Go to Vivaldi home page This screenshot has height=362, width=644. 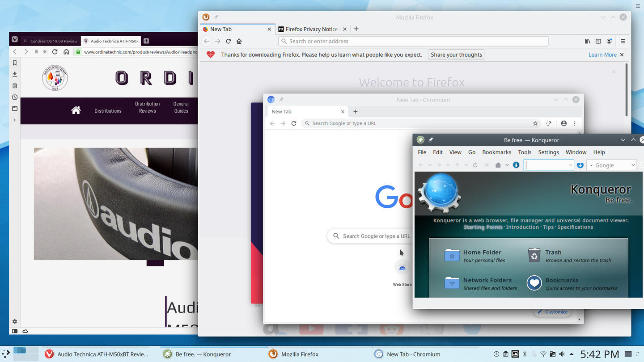pos(66,52)
